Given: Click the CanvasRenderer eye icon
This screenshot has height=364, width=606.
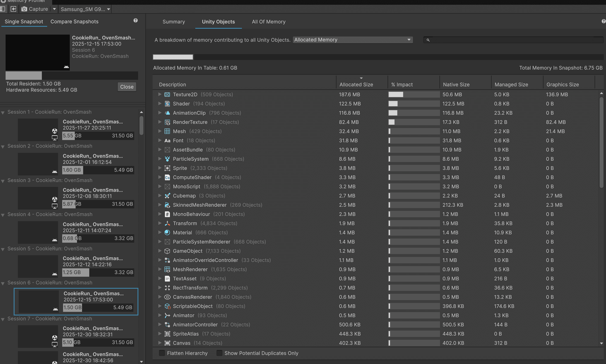Looking at the screenshot, I should [167, 297].
